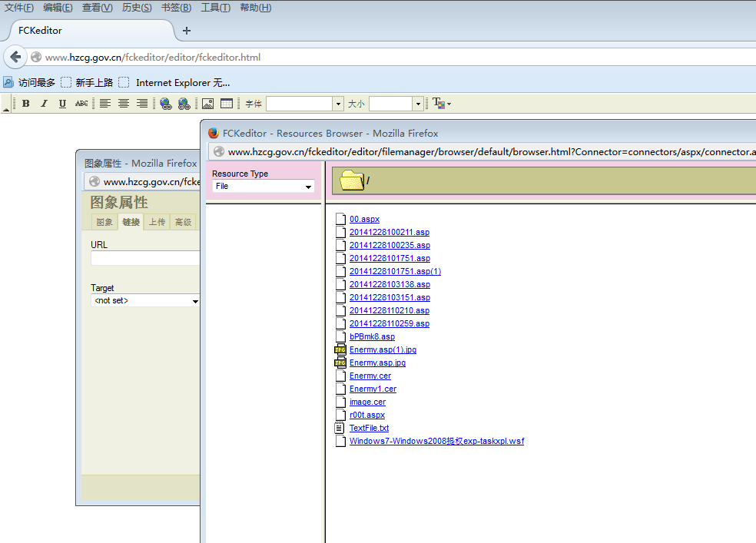Toggle bold formatting in FCKeditor toolbar
This screenshot has width=756, height=543.
tap(26, 104)
